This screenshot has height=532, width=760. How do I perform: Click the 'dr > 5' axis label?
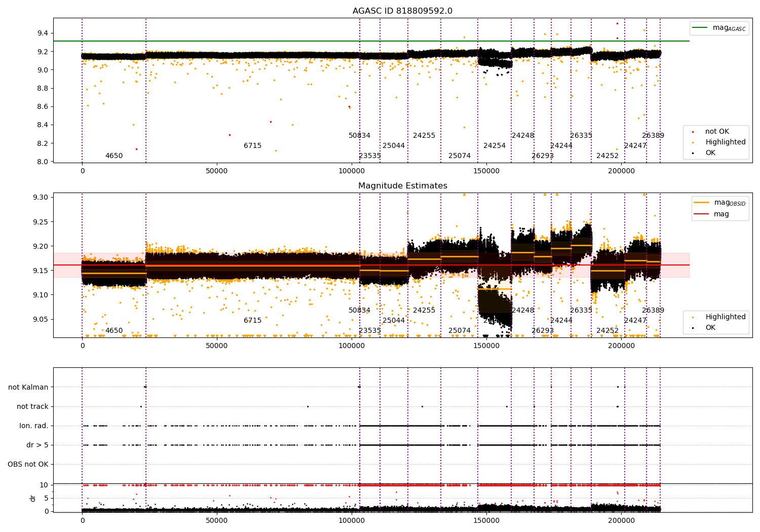click(x=37, y=445)
